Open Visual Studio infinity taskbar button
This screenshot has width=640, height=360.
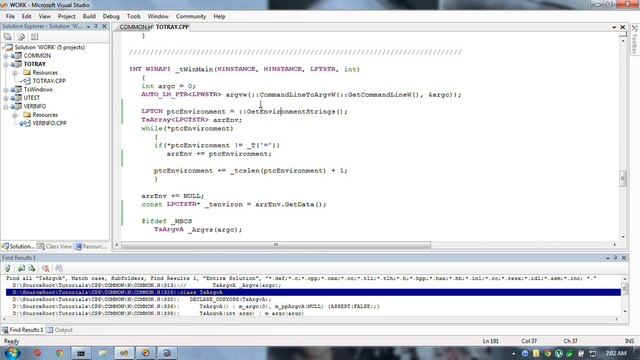(124, 353)
